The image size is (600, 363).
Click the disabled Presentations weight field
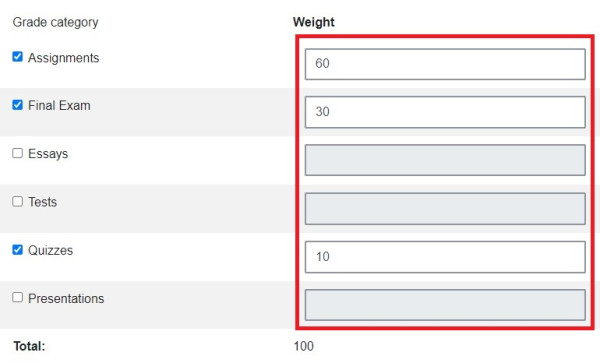tap(445, 305)
